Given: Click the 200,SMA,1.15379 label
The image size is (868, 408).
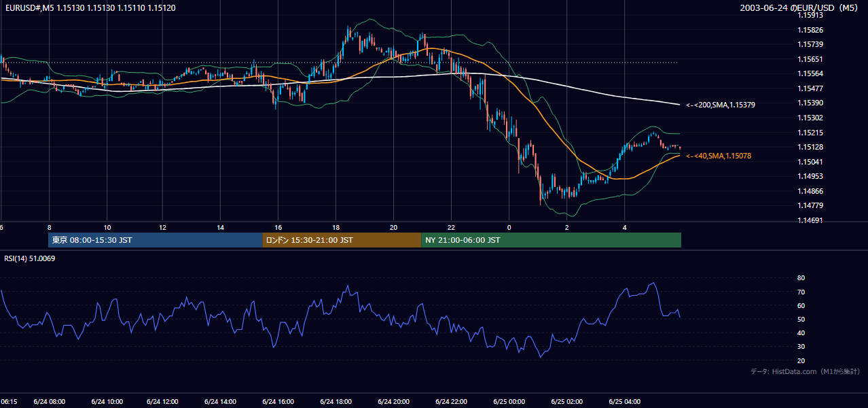Looking at the screenshot, I should pos(721,105).
